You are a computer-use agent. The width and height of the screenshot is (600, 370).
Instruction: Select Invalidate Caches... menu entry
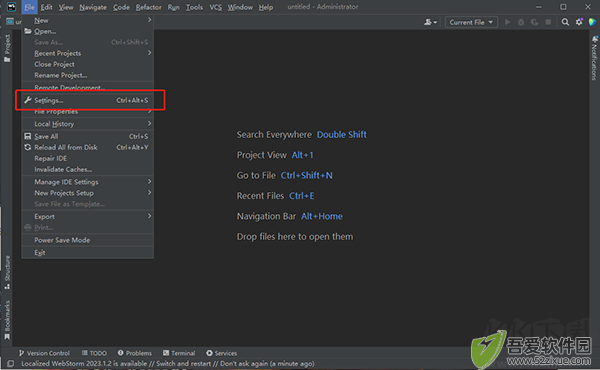click(x=88, y=170)
